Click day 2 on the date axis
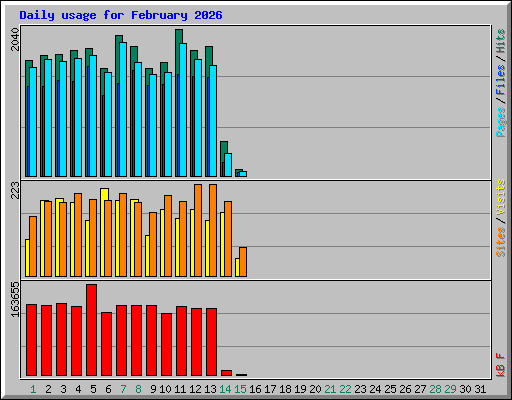The height and width of the screenshot is (400, 512). pos(48,389)
